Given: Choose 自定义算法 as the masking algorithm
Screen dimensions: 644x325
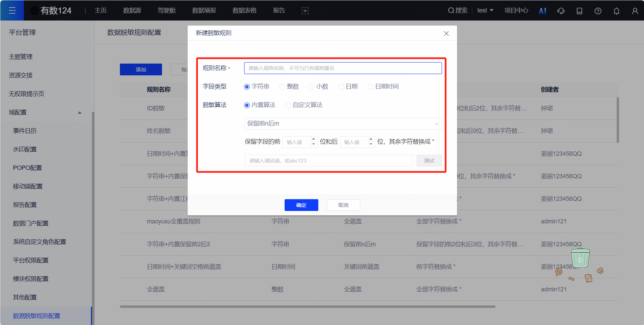Looking at the screenshot, I should [x=288, y=105].
